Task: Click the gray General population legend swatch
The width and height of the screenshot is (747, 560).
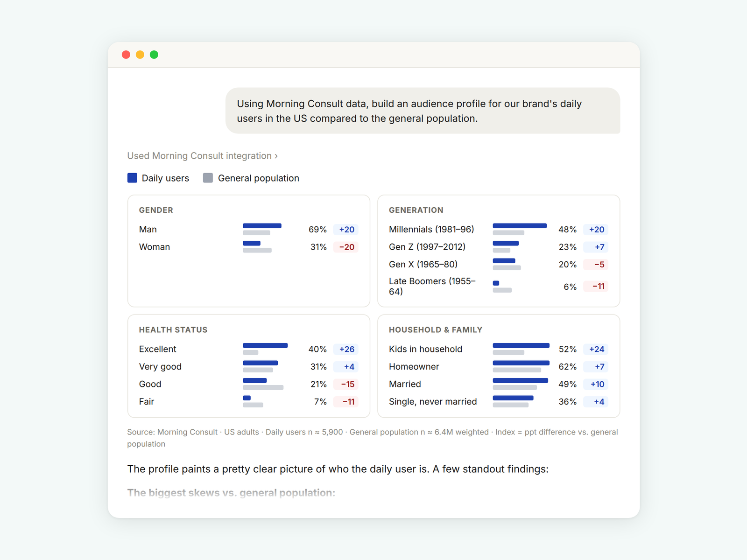Action: pos(208,178)
